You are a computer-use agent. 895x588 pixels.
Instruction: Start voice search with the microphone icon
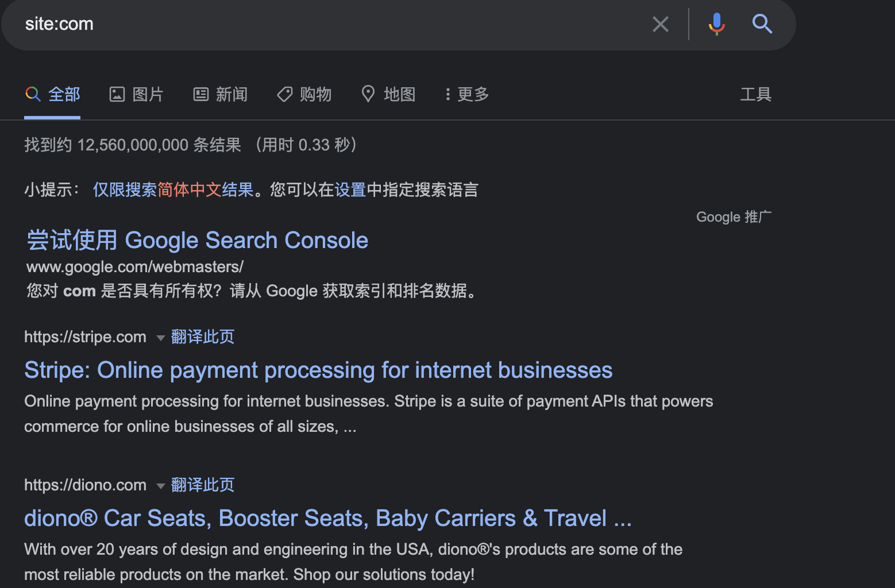coord(716,24)
